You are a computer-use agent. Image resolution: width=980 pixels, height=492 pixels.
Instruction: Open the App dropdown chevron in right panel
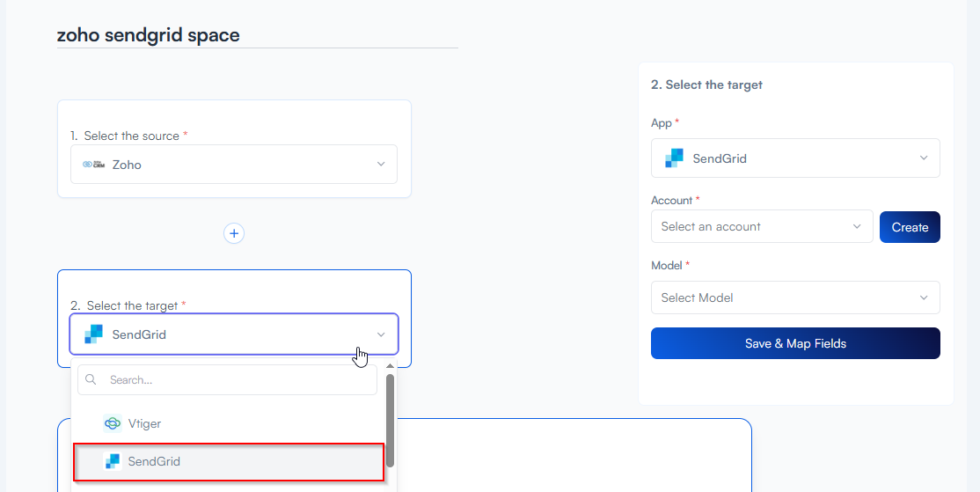[x=924, y=158]
